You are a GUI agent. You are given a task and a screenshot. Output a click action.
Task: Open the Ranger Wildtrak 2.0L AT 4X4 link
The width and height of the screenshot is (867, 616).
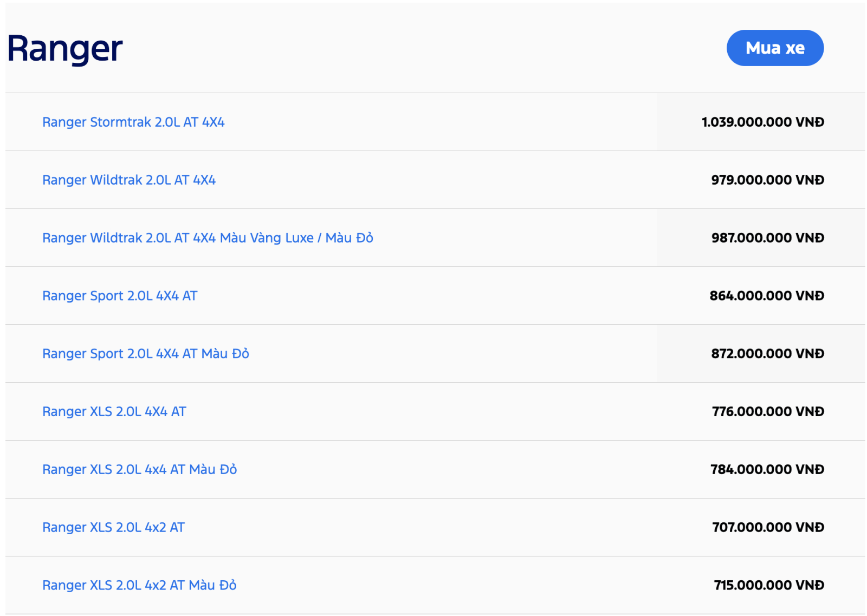129,180
